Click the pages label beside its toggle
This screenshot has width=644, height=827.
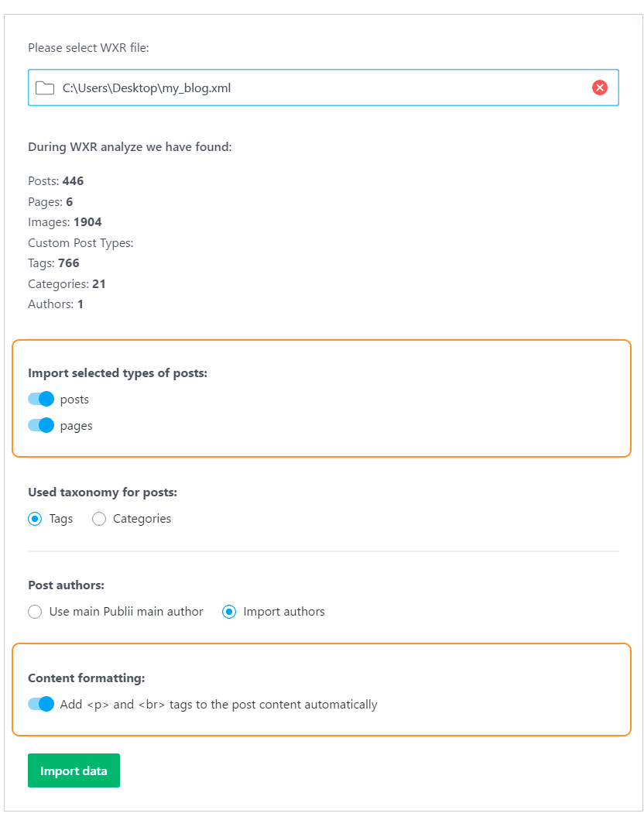(77, 425)
